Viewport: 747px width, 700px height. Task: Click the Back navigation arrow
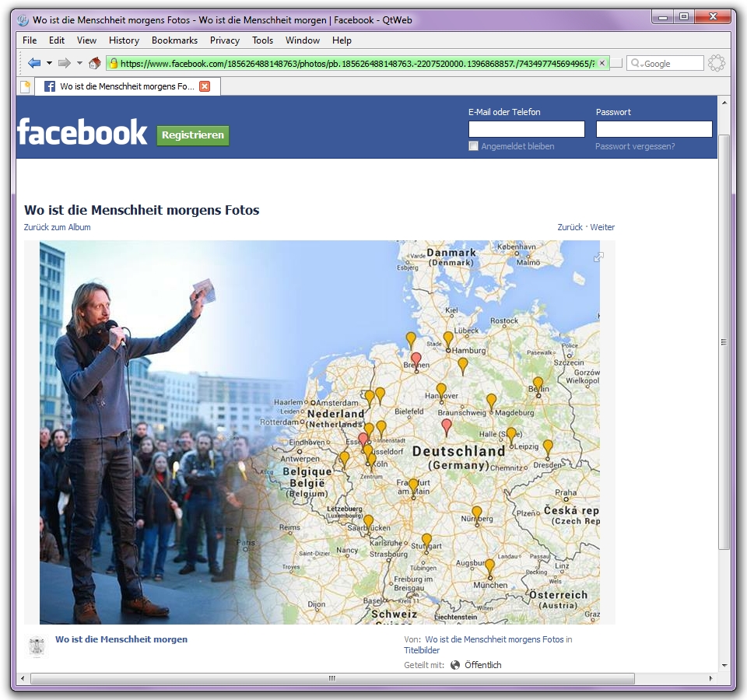(x=33, y=63)
